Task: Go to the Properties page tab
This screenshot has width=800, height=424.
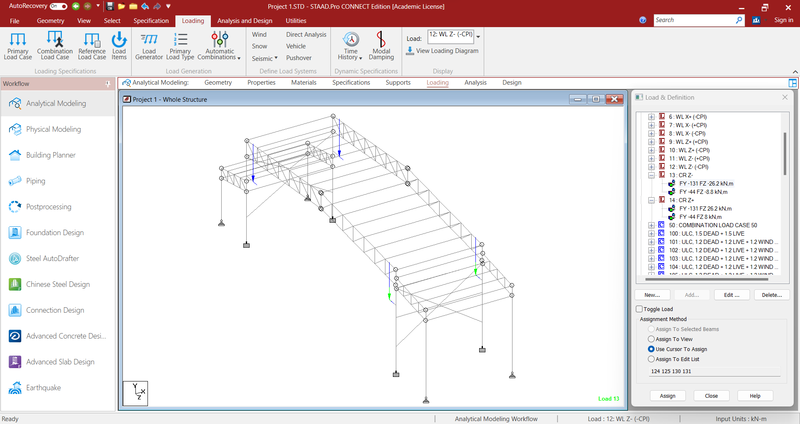Action: click(x=261, y=83)
